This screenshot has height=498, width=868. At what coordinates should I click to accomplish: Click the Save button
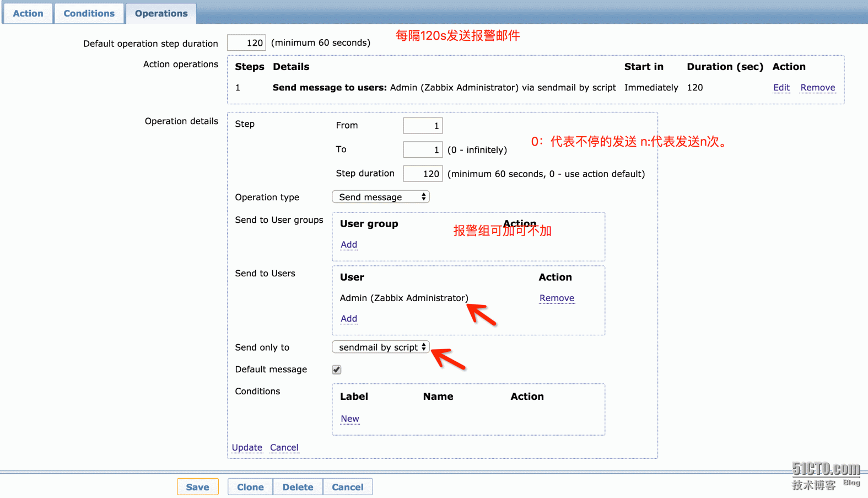197,487
